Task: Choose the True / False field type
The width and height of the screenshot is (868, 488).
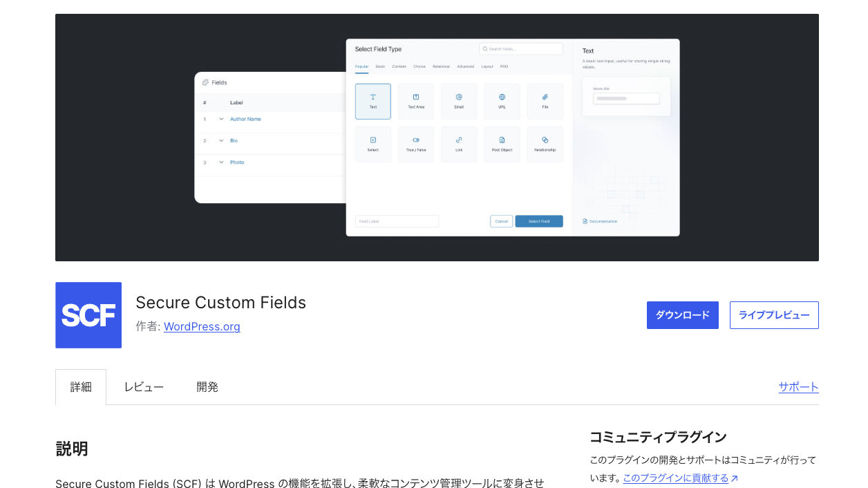Action: [416, 144]
